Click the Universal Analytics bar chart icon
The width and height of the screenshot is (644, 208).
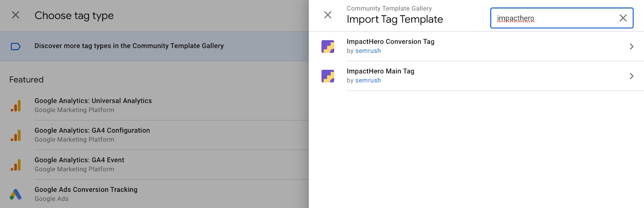(x=16, y=106)
